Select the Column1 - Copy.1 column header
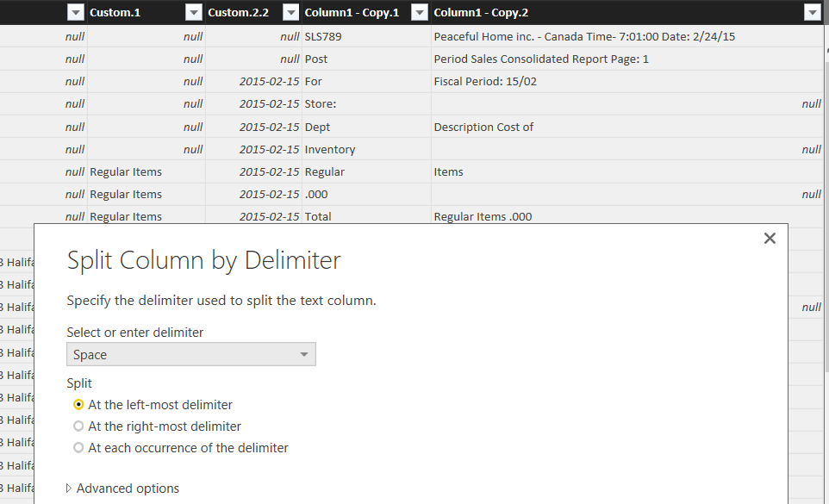The image size is (829, 504). coord(352,12)
